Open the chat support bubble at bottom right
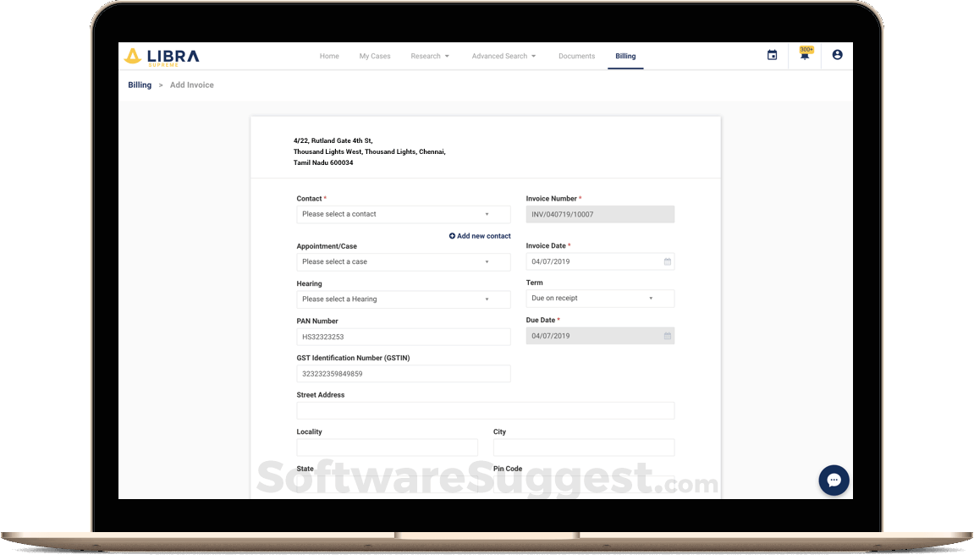Screen dimensions: 974x560 click(834, 480)
